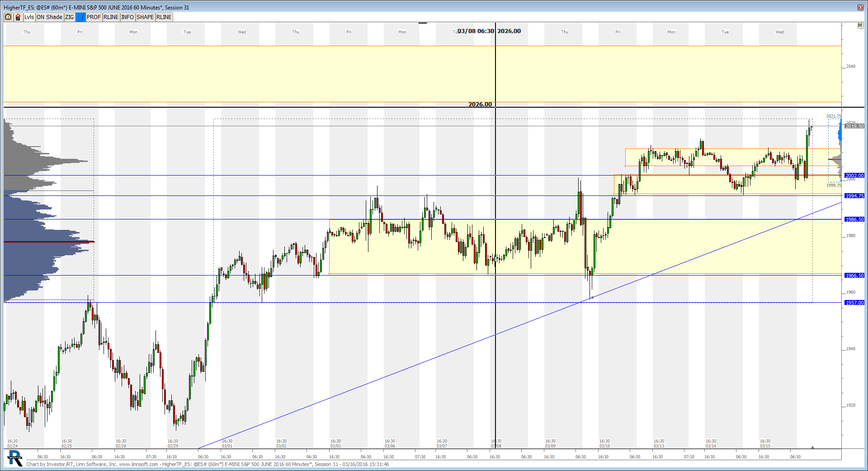The height and width of the screenshot is (471, 868).
Task: Close the HigherTF_ES chart window
Action: click(x=860, y=7)
